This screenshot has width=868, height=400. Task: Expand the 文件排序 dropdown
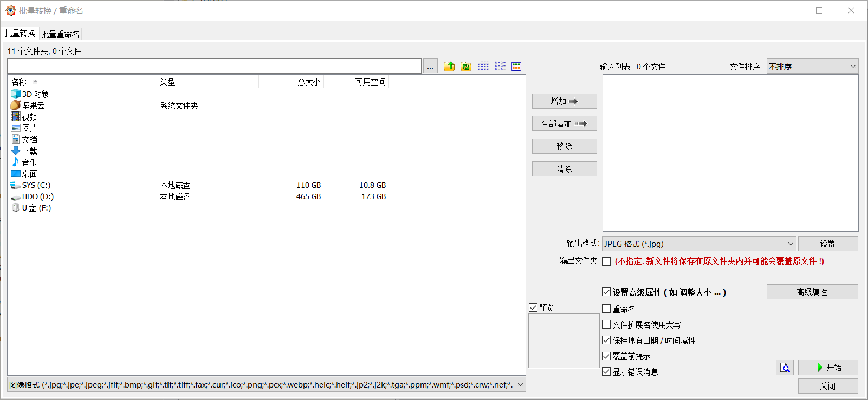point(812,67)
